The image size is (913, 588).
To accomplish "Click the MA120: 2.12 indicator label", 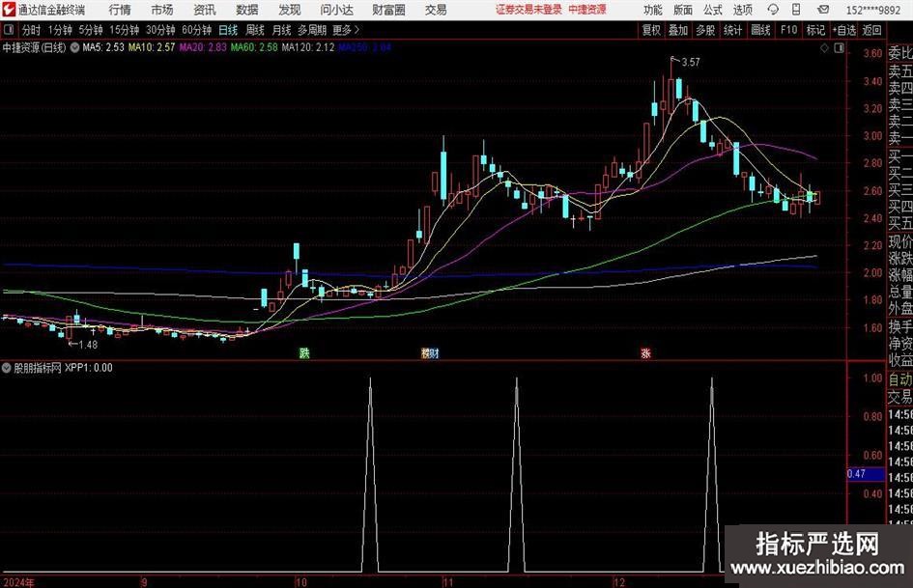I will (308, 47).
